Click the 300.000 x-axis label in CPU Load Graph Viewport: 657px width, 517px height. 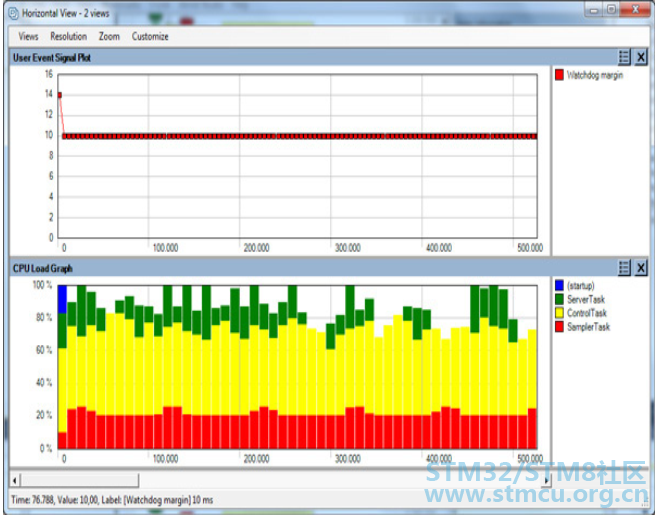[x=348, y=459]
